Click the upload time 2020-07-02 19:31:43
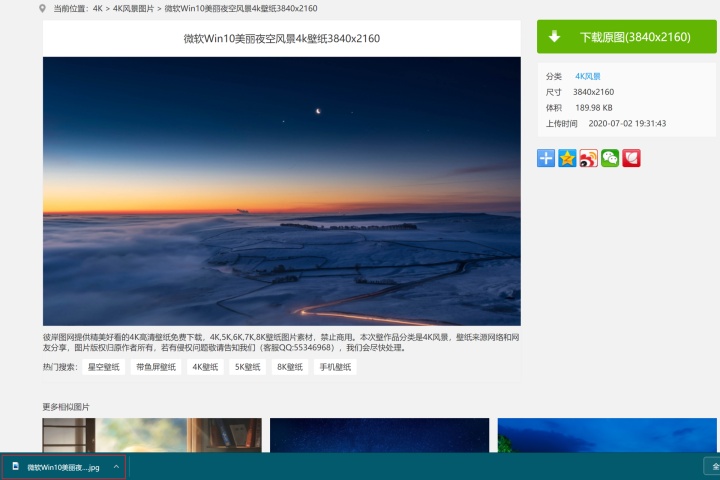The height and width of the screenshot is (480, 720). pyautogui.click(x=627, y=124)
